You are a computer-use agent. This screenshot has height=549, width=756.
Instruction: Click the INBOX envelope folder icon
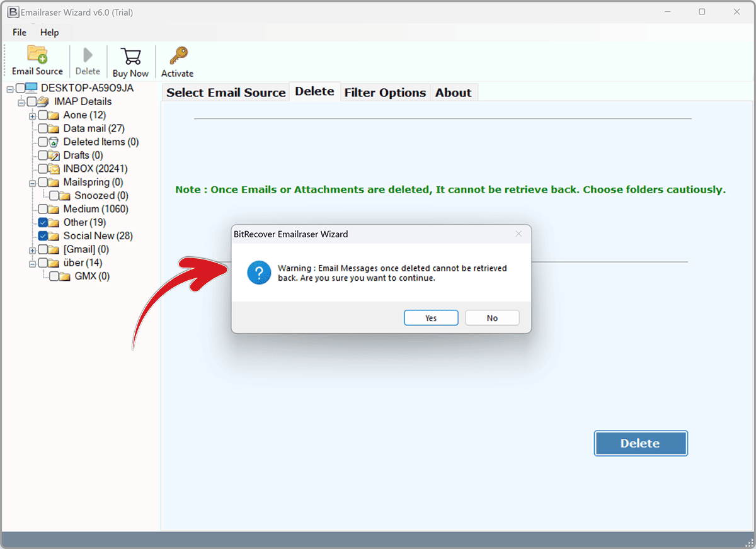coord(55,169)
